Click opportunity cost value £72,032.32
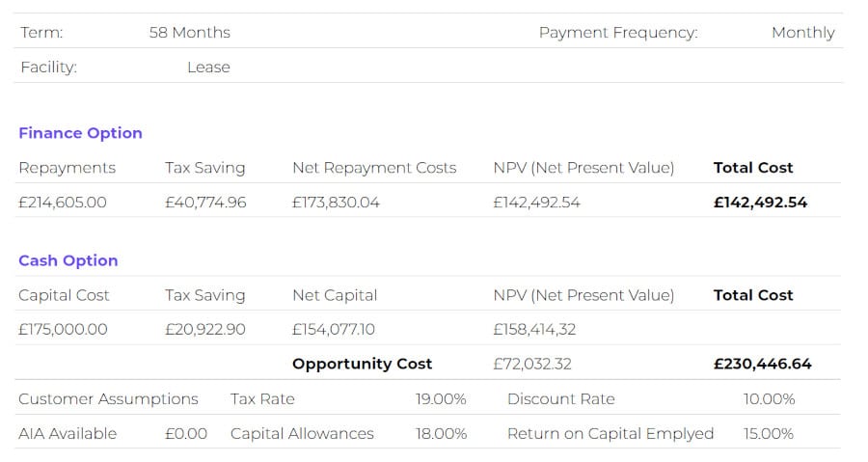868x462 pixels. [532, 364]
